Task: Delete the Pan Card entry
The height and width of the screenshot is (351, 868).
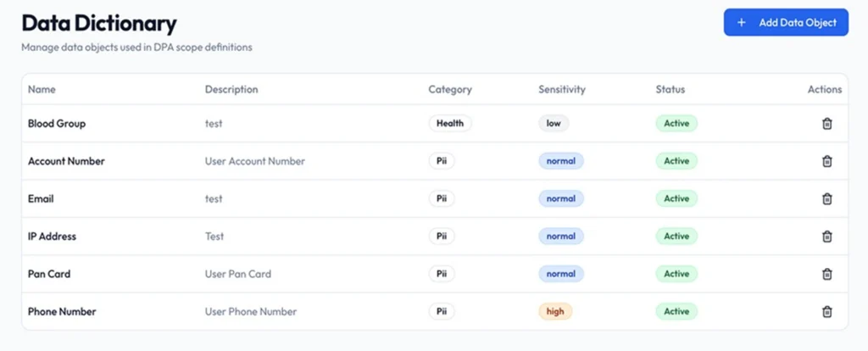Action: coord(827,274)
